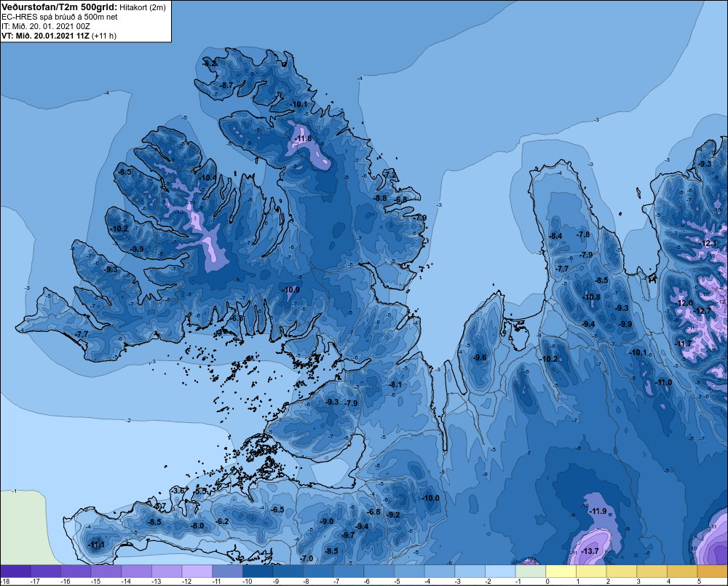Click the -9.0 temperature label
728x586 pixels.
pos(327,521)
